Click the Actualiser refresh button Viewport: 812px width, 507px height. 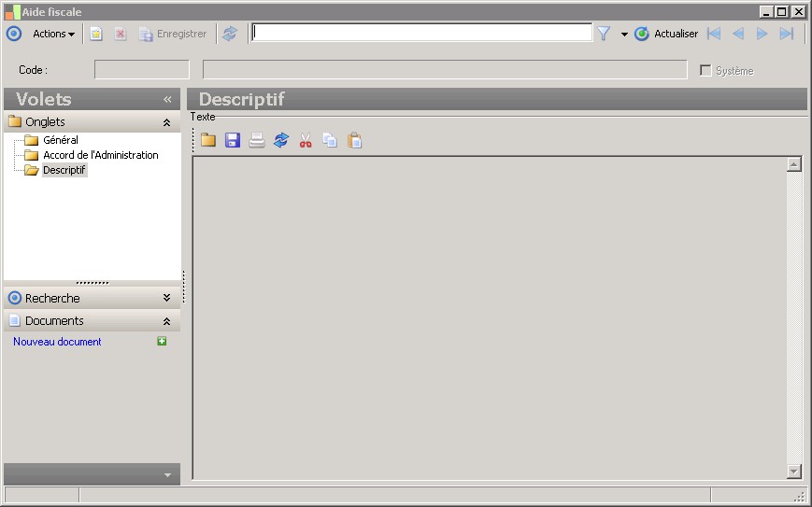666,34
